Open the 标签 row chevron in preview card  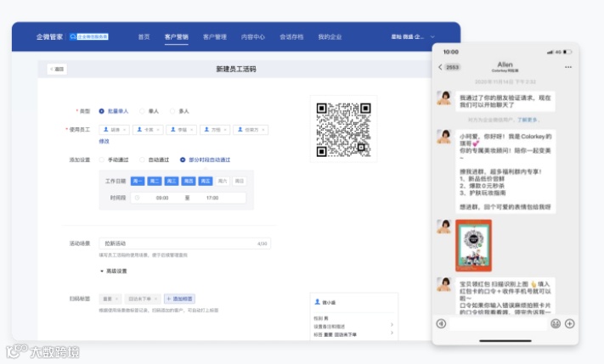(x=392, y=333)
